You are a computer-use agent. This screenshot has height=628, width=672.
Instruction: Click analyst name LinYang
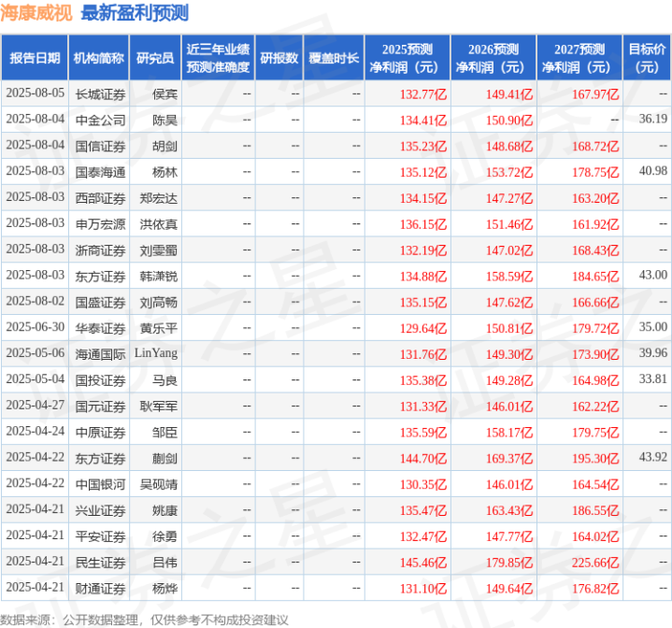pyautogui.click(x=156, y=353)
